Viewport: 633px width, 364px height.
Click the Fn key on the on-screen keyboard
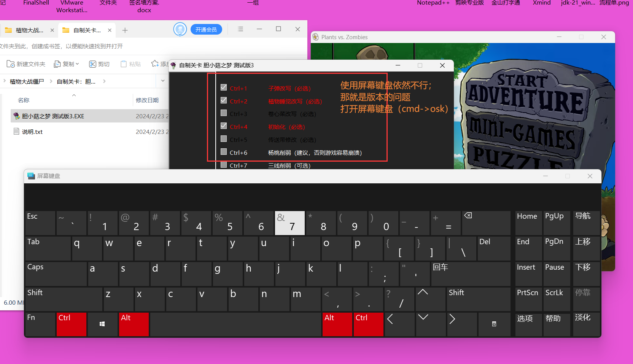pyautogui.click(x=40, y=324)
